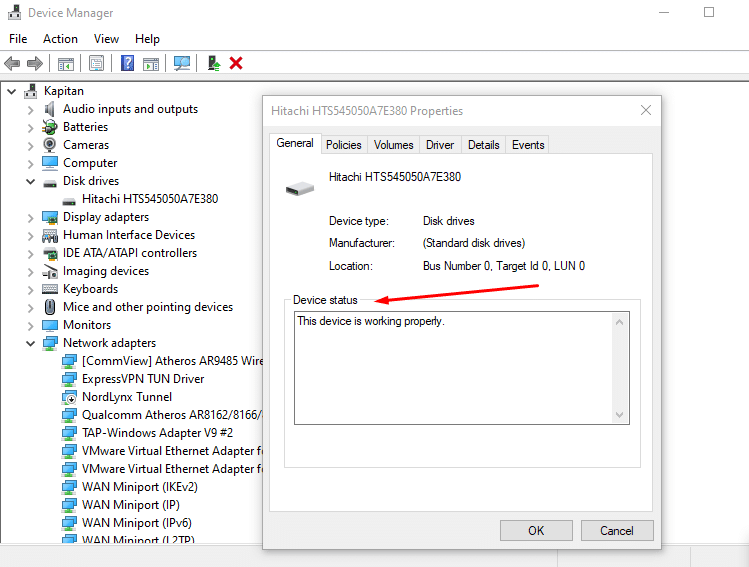Open the File menu
The image size is (749, 567).
pyautogui.click(x=18, y=39)
